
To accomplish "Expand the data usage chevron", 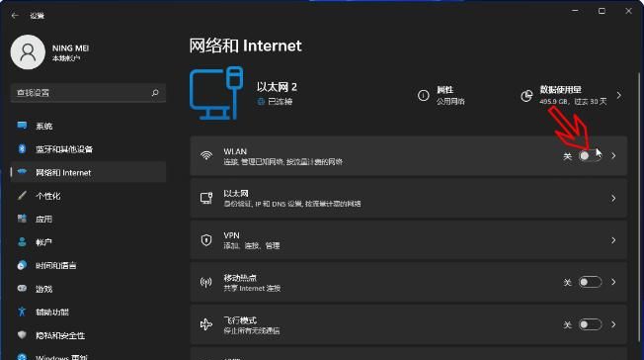I will click(619, 96).
